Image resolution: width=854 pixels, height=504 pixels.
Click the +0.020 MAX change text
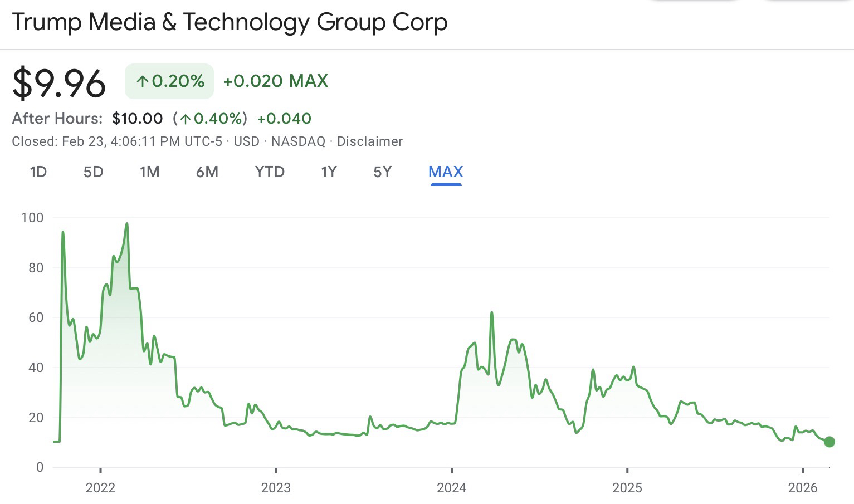[x=275, y=81]
